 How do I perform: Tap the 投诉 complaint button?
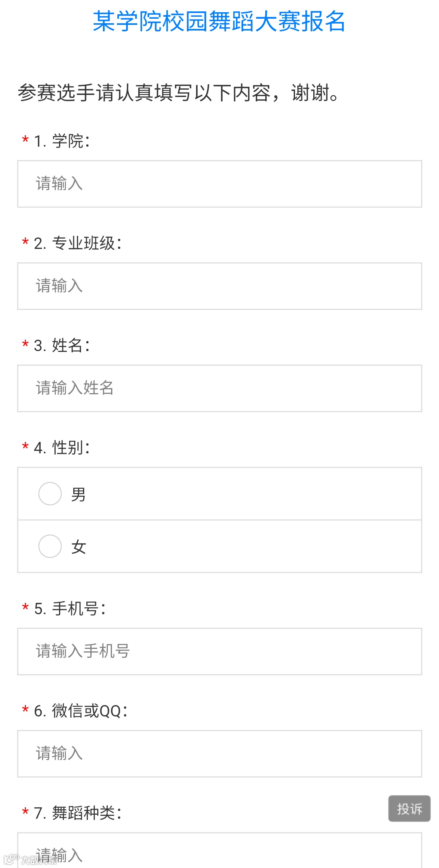tap(409, 809)
